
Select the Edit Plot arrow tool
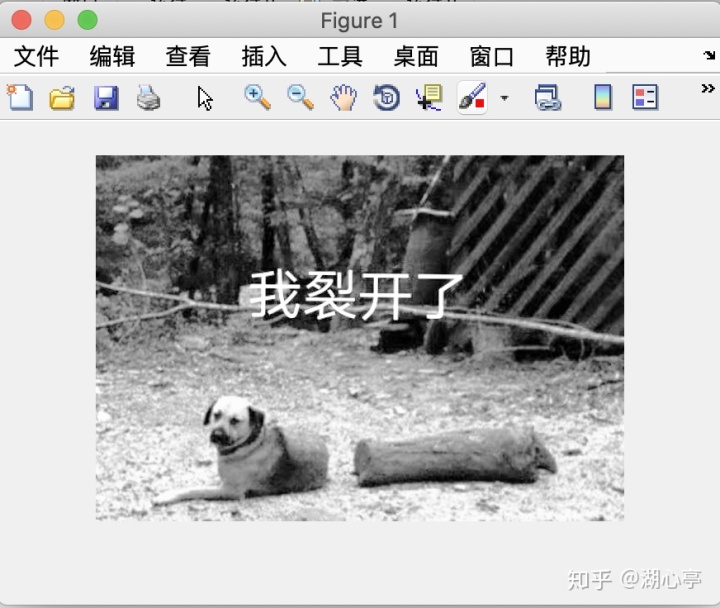(x=205, y=99)
